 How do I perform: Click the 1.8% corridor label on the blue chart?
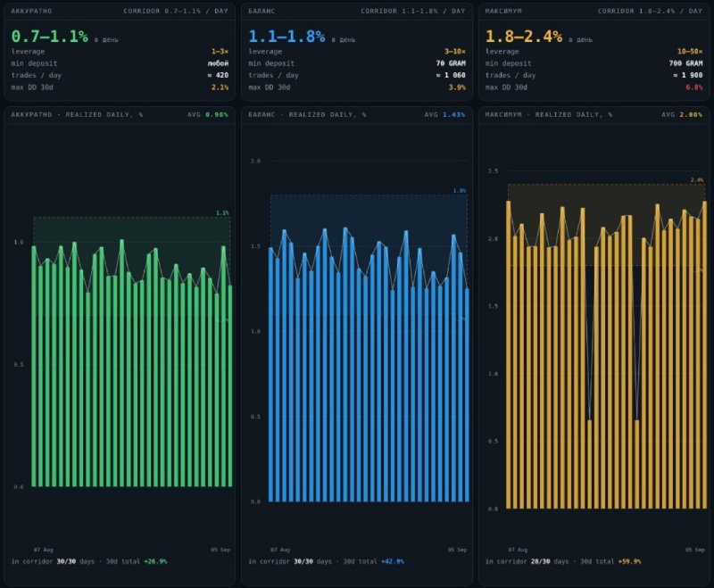460,191
